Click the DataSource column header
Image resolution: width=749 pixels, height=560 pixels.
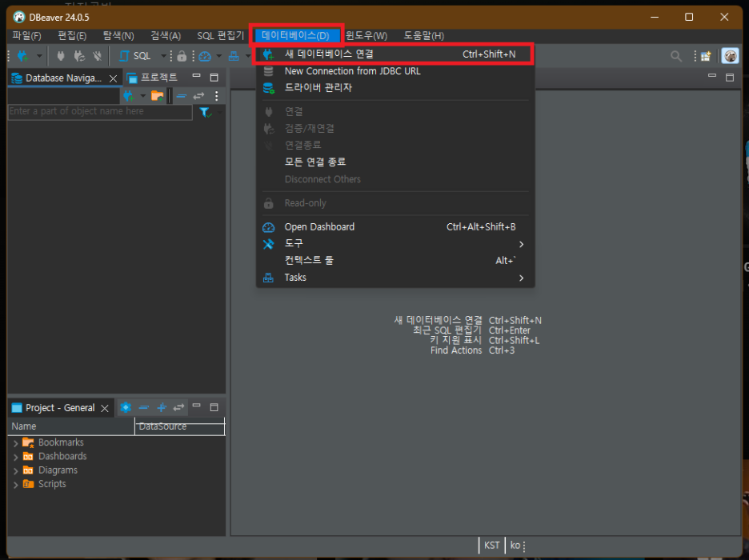point(179,426)
